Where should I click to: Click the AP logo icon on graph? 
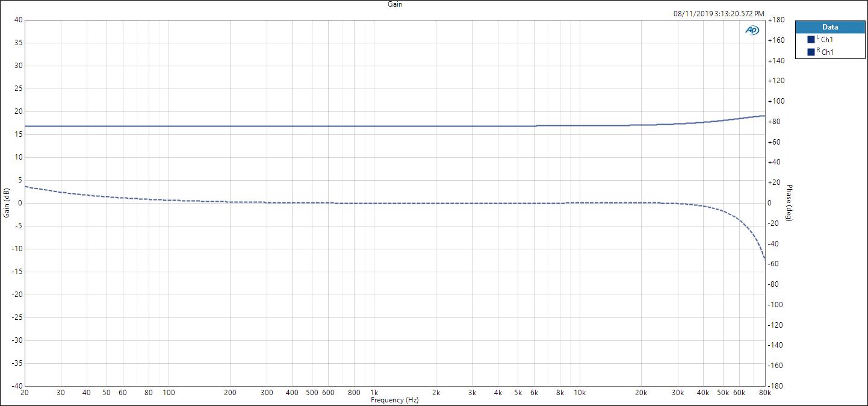[x=752, y=30]
